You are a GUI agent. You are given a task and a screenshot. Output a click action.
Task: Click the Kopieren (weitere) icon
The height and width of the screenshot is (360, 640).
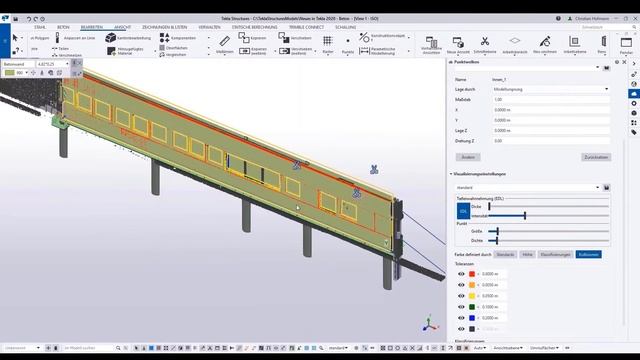(x=244, y=51)
